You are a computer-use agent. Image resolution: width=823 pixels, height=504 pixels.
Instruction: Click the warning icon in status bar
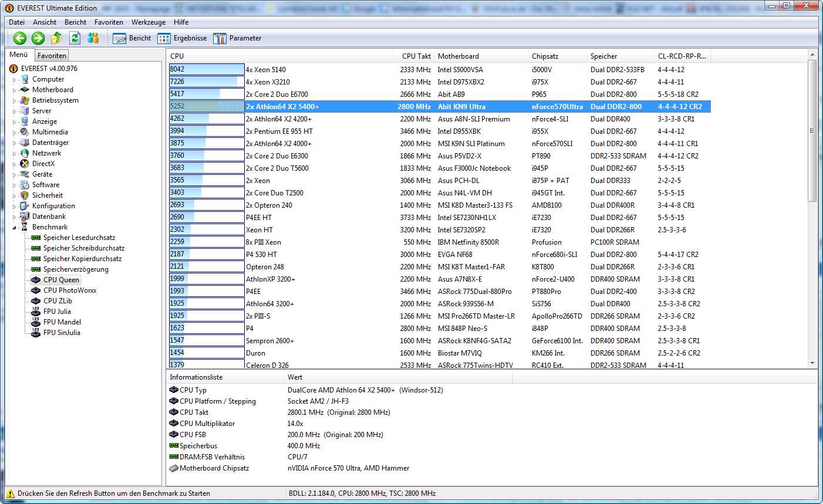(10, 493)
